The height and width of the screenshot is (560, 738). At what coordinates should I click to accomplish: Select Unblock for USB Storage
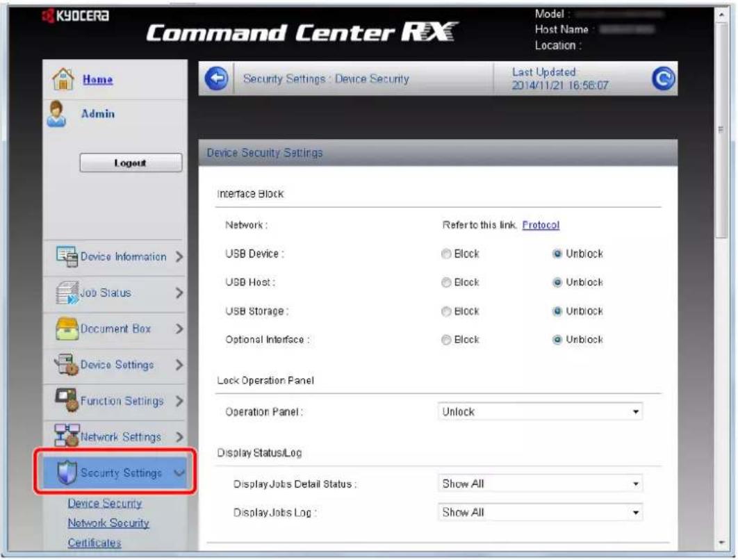pos(557,311)
